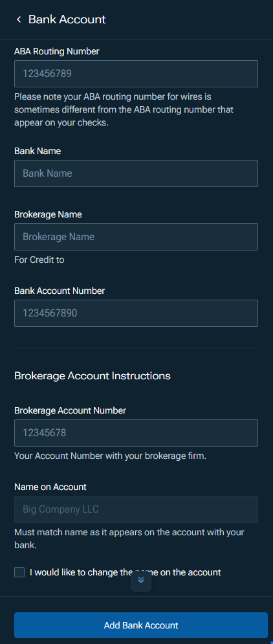Click the Brokerage Account Number label
273x644 pixels.
[71, 410]
